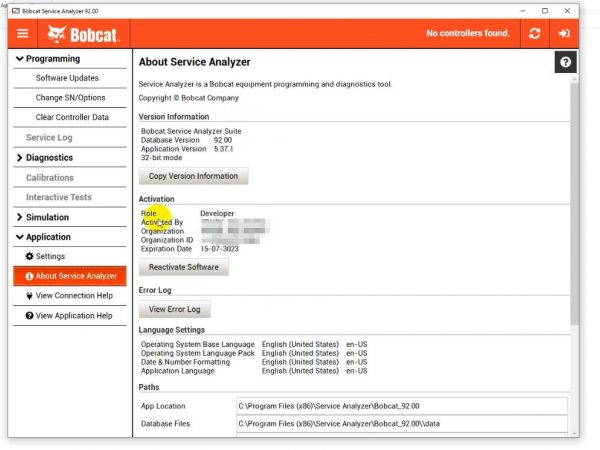Click View Error Log button
This screenshot has height=450, width=600.
click(174, 309)
